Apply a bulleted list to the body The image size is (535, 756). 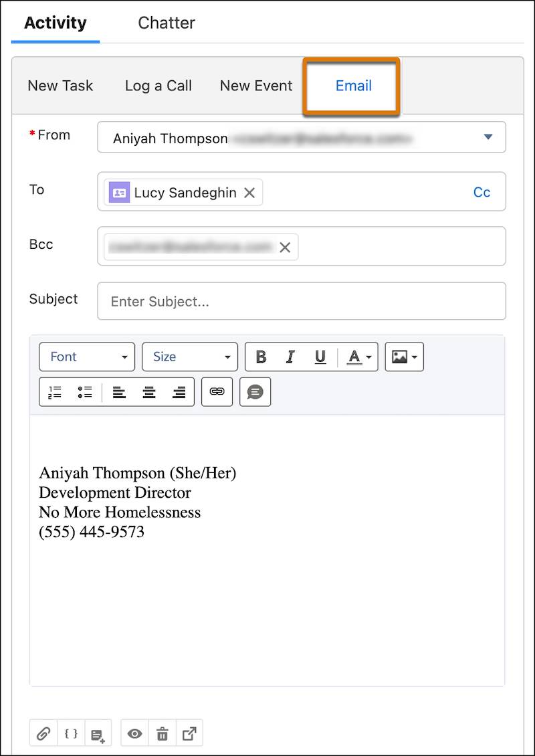pyautogui.click(x=84, y=391)
